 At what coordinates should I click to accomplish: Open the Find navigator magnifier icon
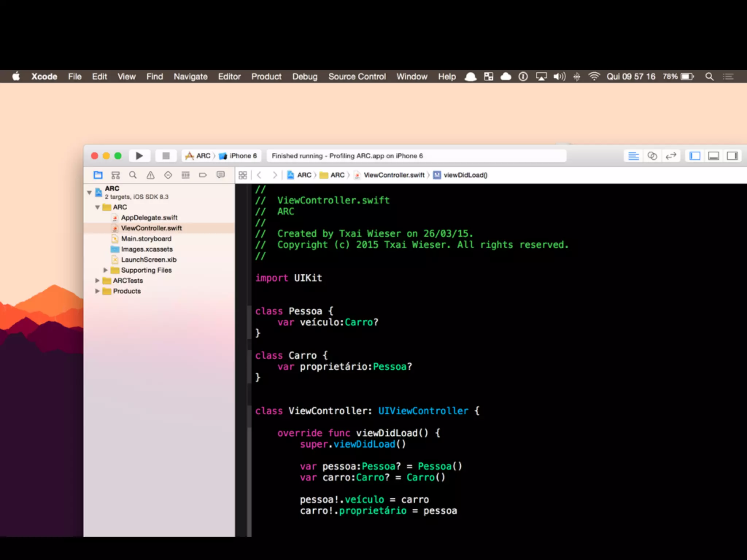[x=133, y=175]
